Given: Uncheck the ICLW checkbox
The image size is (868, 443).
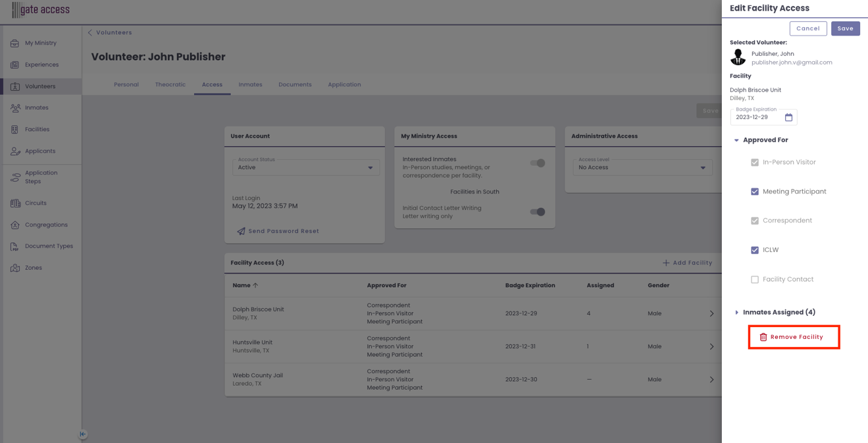Looking at the screenshot, I should pos(755,250).
